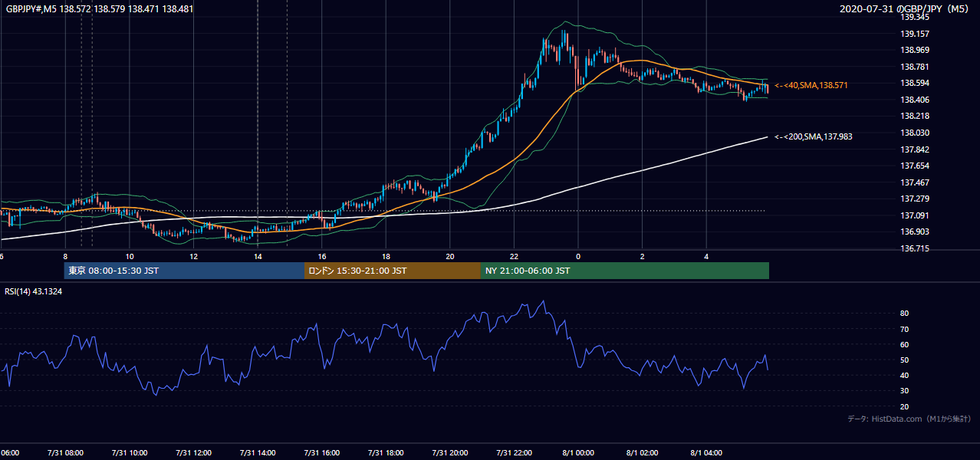Click price axis value 137.091
Screen dimensions: 980x460
coord(914,215)
